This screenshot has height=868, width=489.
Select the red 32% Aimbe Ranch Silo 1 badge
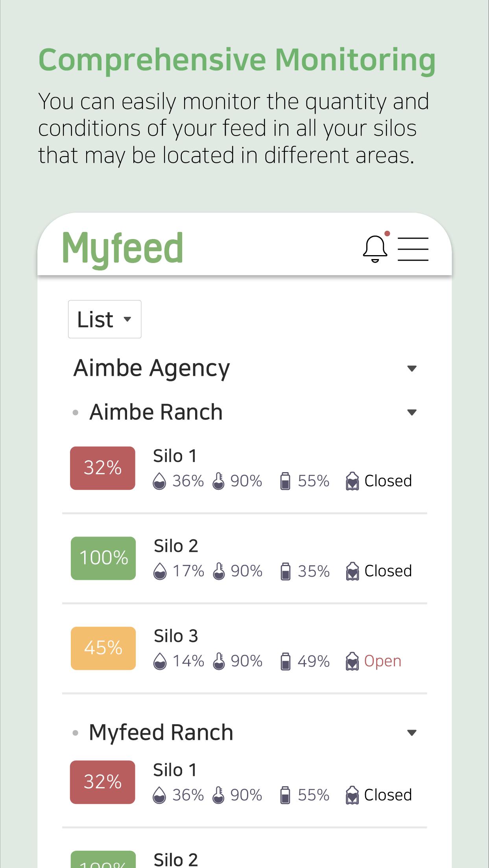103,468
